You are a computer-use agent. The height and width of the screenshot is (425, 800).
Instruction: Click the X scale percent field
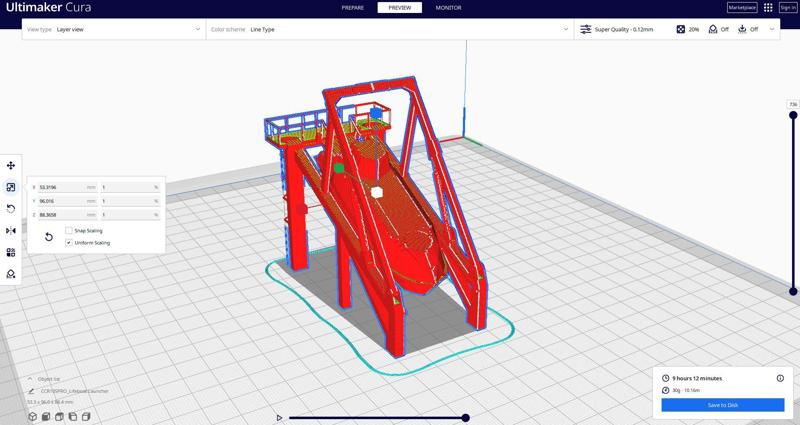130,188
